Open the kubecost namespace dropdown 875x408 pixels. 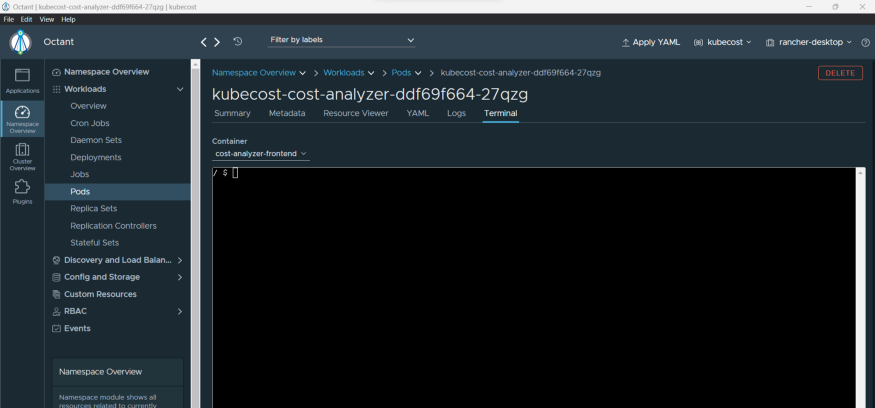[x=722, y=43]
